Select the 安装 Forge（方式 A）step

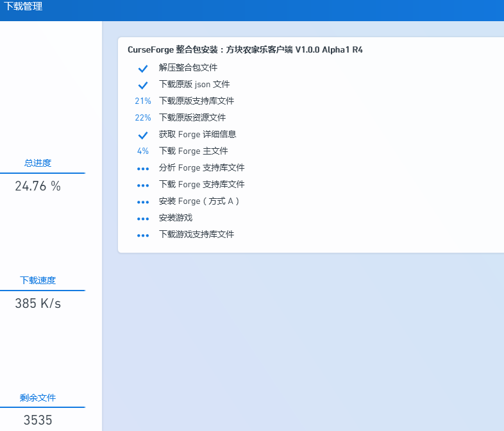tap(199, 201)
